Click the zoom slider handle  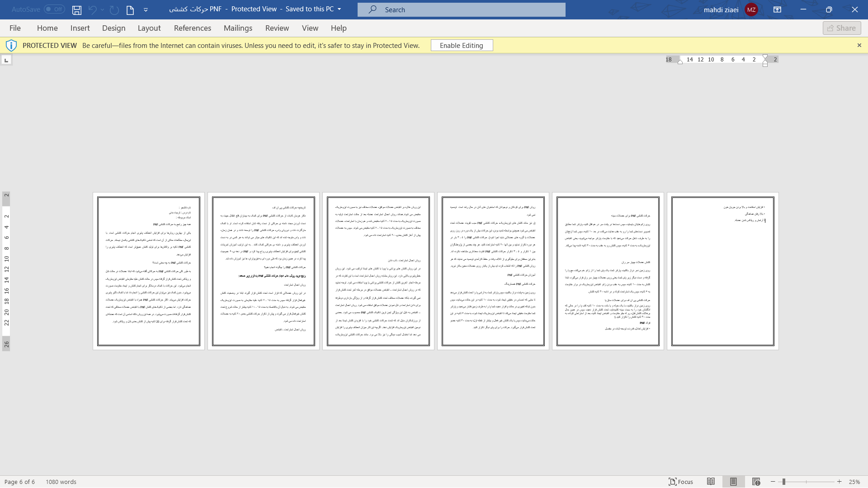pos(783,482)
